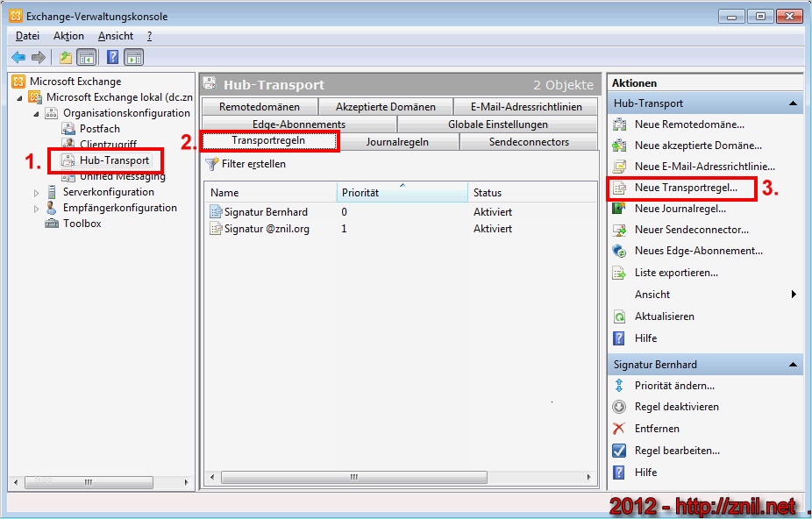
Task: Click the tree pane horizontal scrollbar thumb
Action: coord(88,482)
